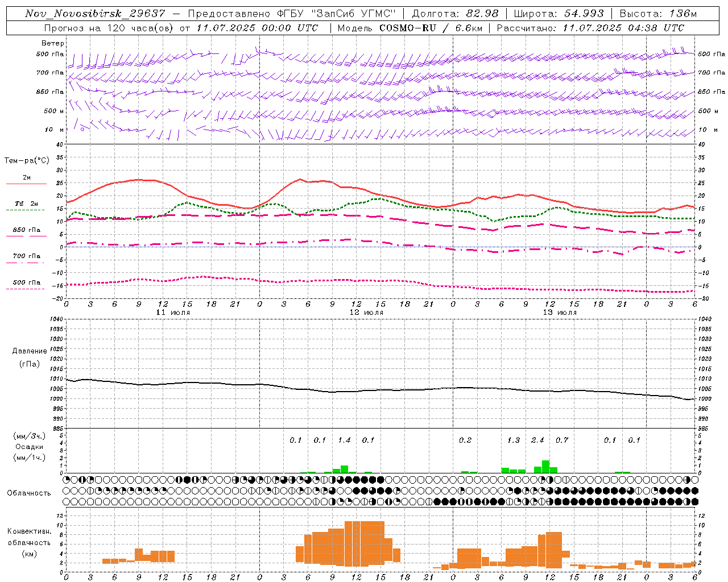Click the Рассчитано 04:38 UTC timestamp
The height and width of the screenshot is (582, 728).
tap(590, 28)
